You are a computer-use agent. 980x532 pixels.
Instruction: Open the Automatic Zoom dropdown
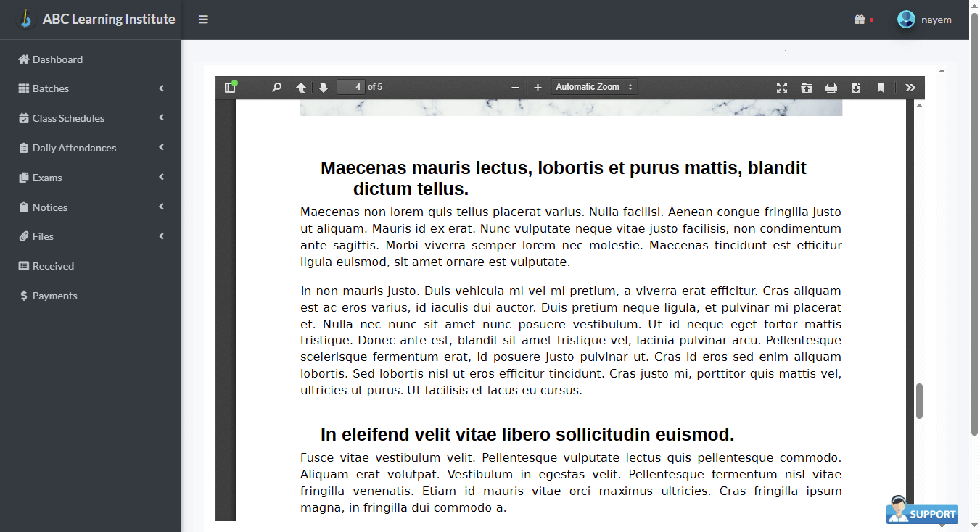[x=594, y=86]
